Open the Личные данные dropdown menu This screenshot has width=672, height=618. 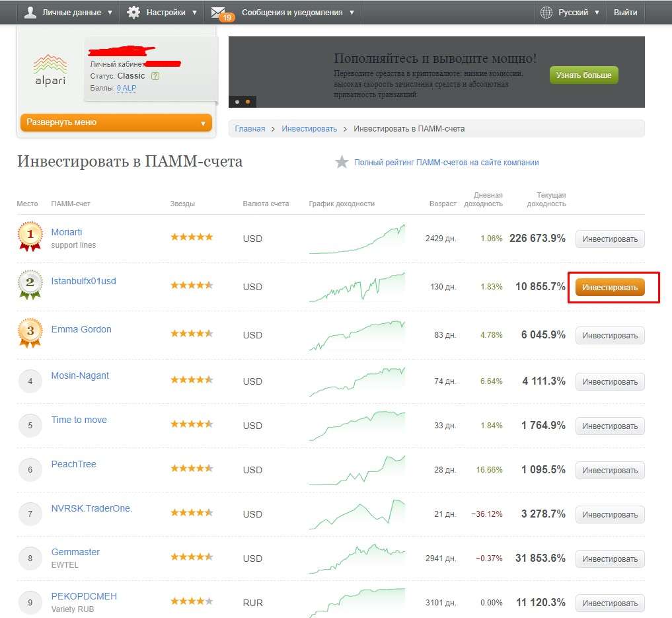[69, 13]
